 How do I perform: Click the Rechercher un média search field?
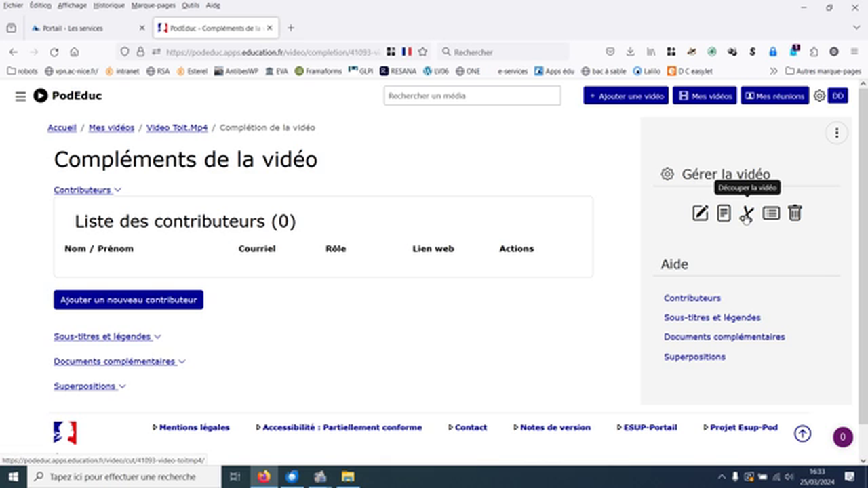pyautogui.click(x=472, y=96)
